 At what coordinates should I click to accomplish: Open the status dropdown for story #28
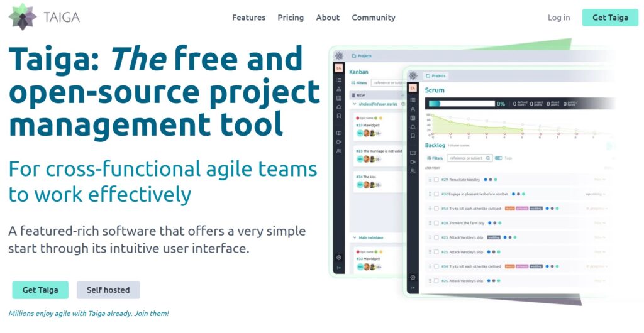[x=599, y=223]
